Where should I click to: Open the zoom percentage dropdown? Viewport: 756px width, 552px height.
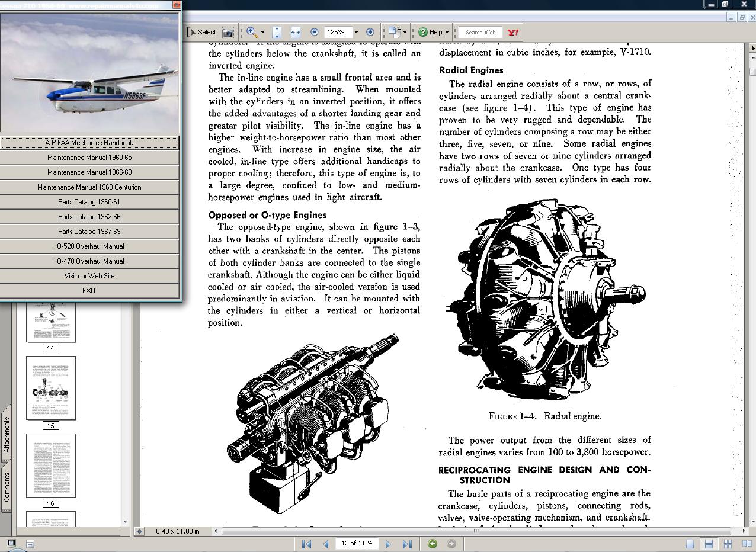356,32
